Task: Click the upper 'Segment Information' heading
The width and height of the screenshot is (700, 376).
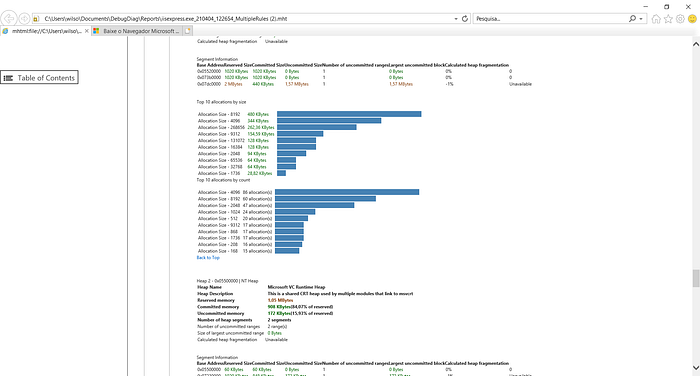Action: click(x=217, y=59)
